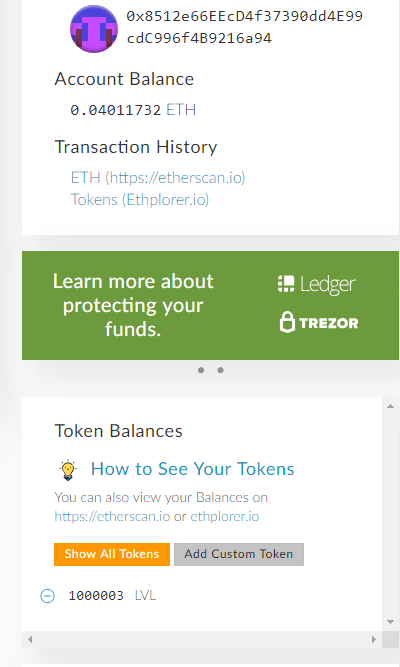The width and height of the screenshot is (400, 667).
Task: Click the ethplorer.io balances link
Action: pyautogui.click(x=224, y=516)
